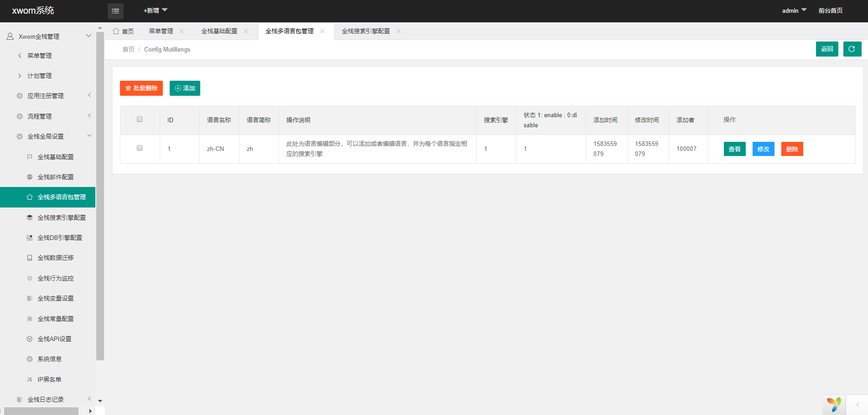The width and height of the screenshot is (868, 415).
Task: Click the user icon beside Xwom全栈管理
Action: 10,36
